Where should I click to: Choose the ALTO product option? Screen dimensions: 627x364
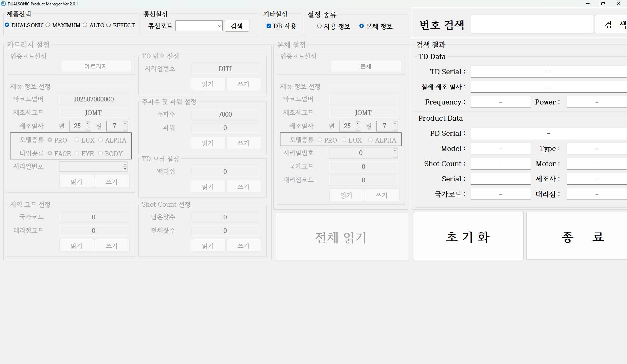point(85,25)
